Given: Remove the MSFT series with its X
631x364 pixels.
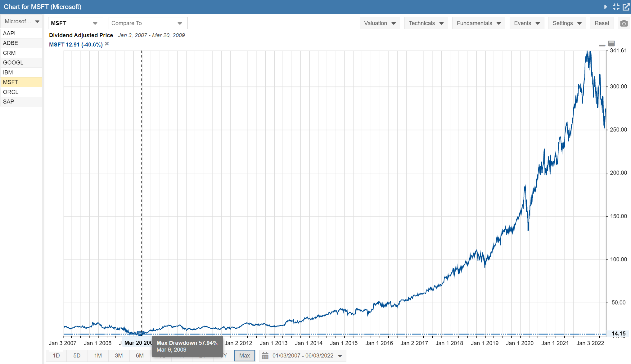Looking at the screenshot, I should (x=107, y=44).
